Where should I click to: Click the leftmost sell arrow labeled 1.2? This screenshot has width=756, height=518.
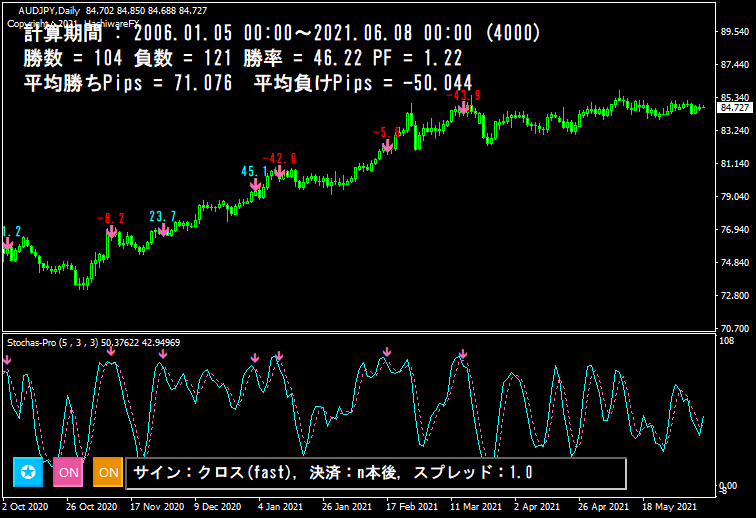click(8, 243)
